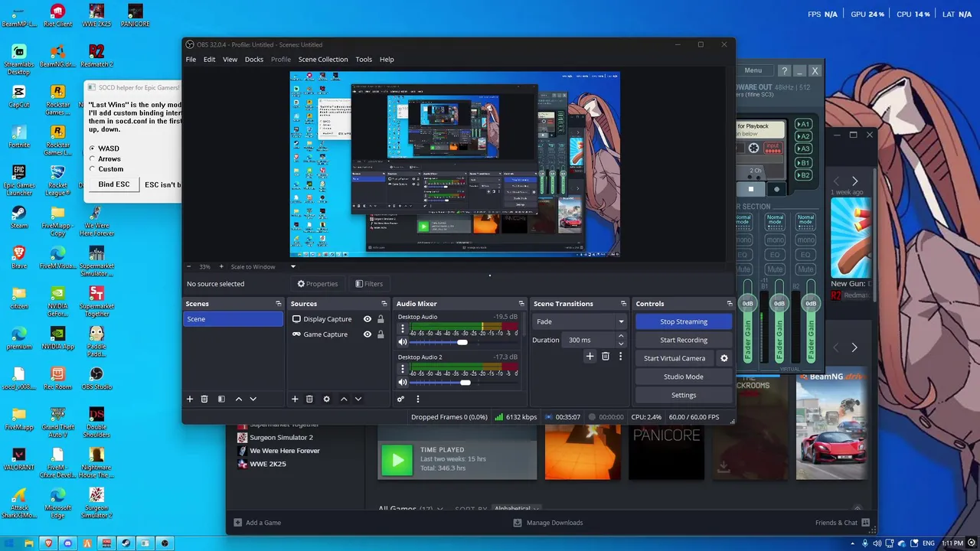Move source down in Sources dock

pyautogui.click(x=358, y=399)
